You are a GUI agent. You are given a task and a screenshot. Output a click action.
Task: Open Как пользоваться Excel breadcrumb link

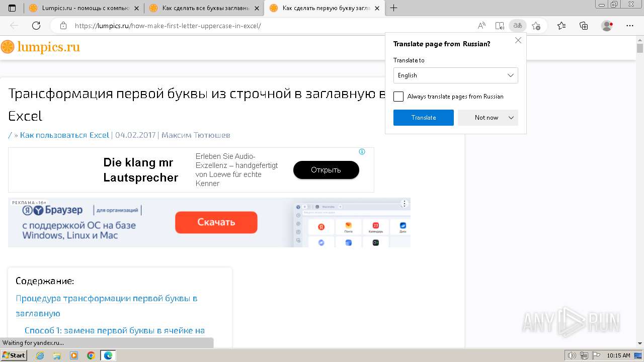64,135
